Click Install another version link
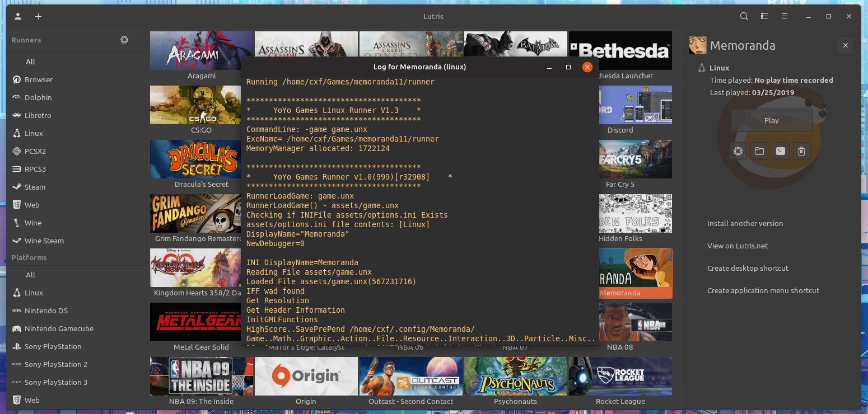868x414 pixels. pos(745,223)
